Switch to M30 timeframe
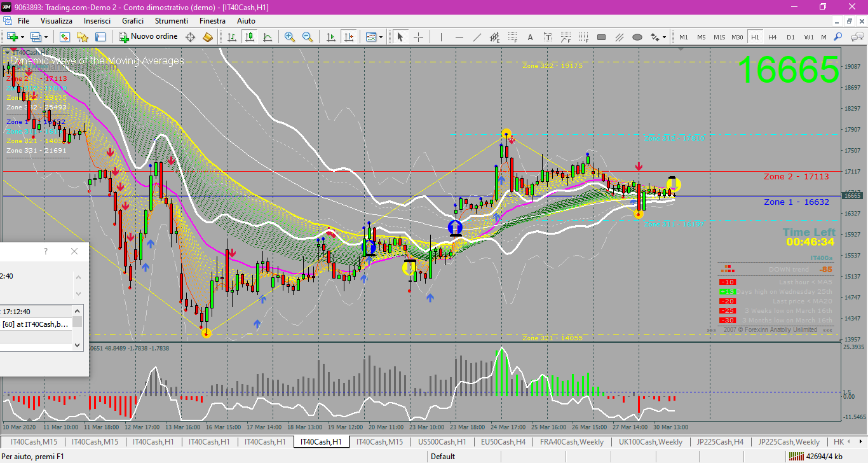868x463 pixels. [737, 37]
